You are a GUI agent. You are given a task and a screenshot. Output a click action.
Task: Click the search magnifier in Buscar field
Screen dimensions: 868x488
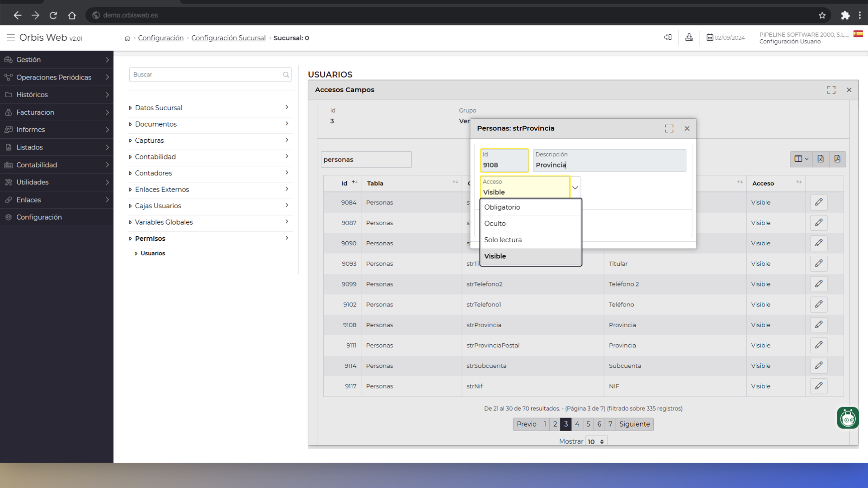[286, 75]
